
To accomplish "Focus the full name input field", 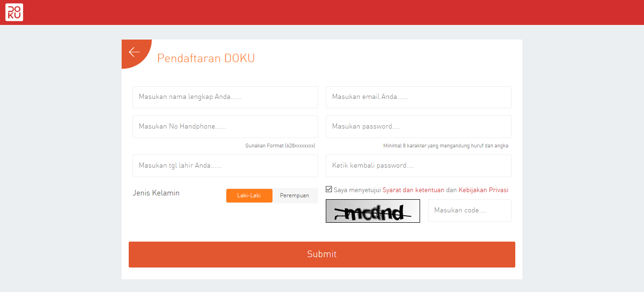I will click(225, 97).
